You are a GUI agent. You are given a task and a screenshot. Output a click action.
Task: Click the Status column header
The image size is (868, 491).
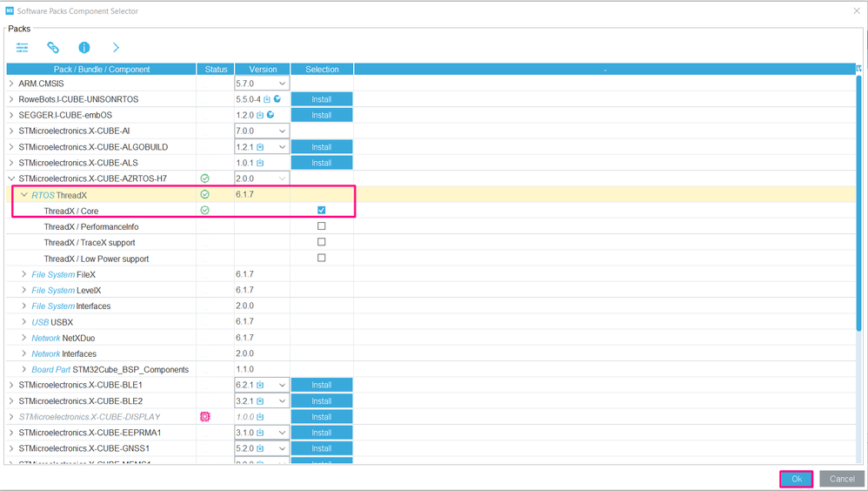click(216, 70)
